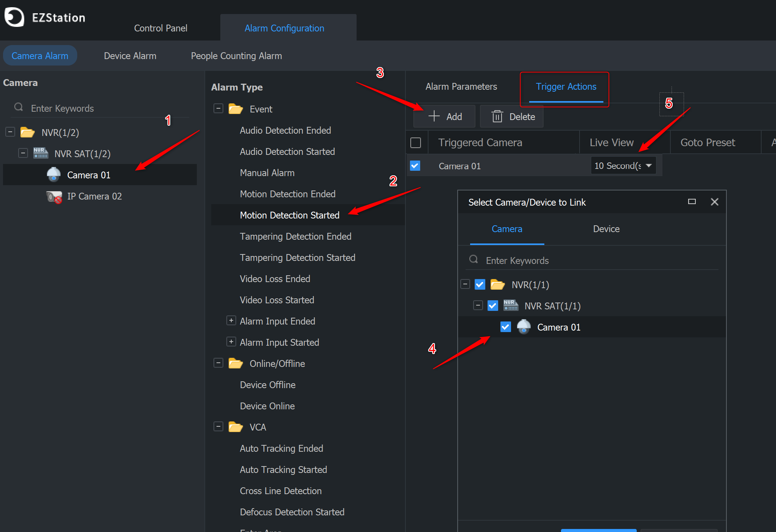Click the NVR SAT(1/1) recorder icon in dialog
The height and width of the screenshot is (532, 776).
(511, 305)
